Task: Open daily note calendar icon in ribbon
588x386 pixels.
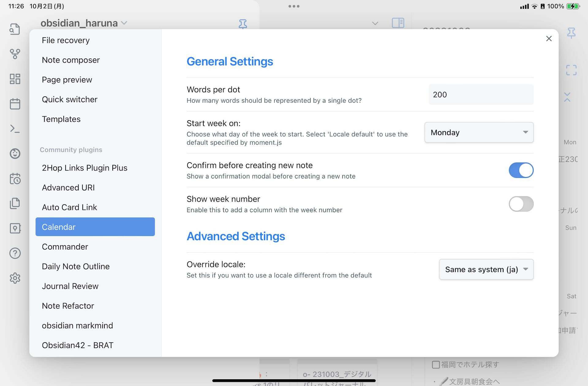Action: tap(15, 104)
